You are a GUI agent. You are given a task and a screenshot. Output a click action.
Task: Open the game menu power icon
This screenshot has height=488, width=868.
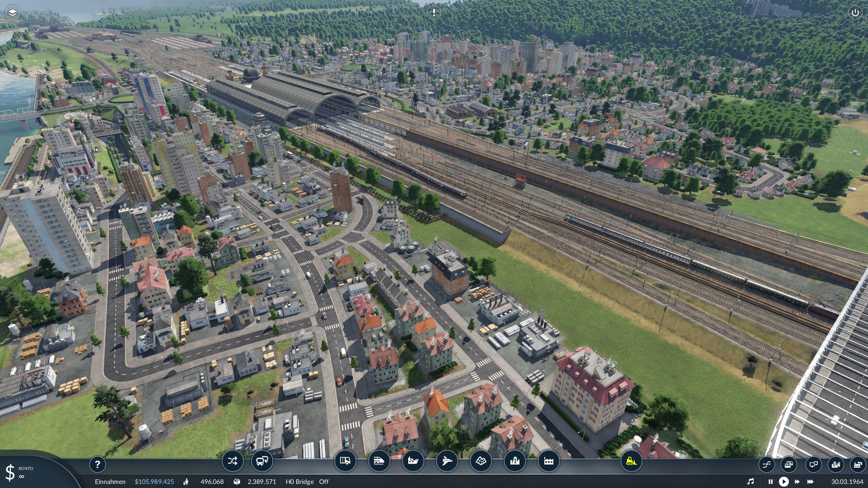click(855, 13)
